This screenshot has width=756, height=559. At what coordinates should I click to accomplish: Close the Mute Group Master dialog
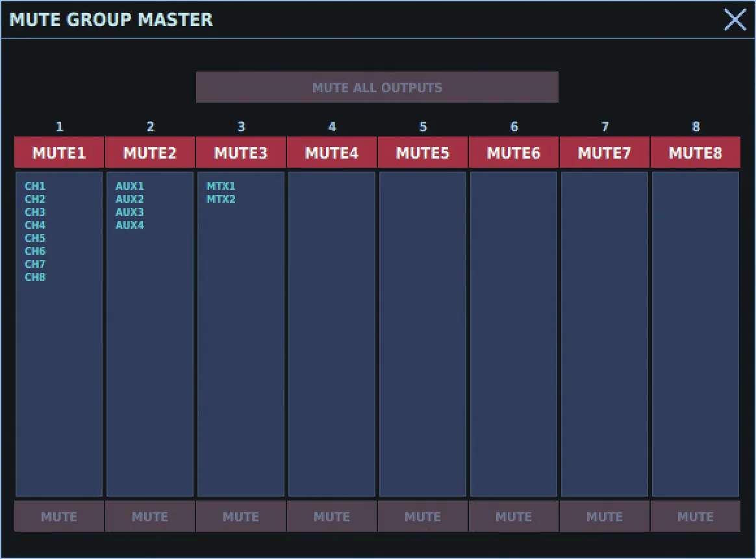coord(735,19)
